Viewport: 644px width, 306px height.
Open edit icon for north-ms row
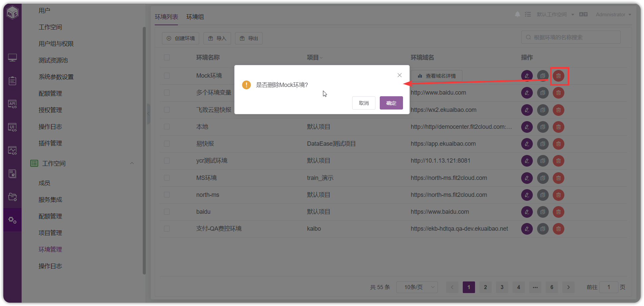527,195
